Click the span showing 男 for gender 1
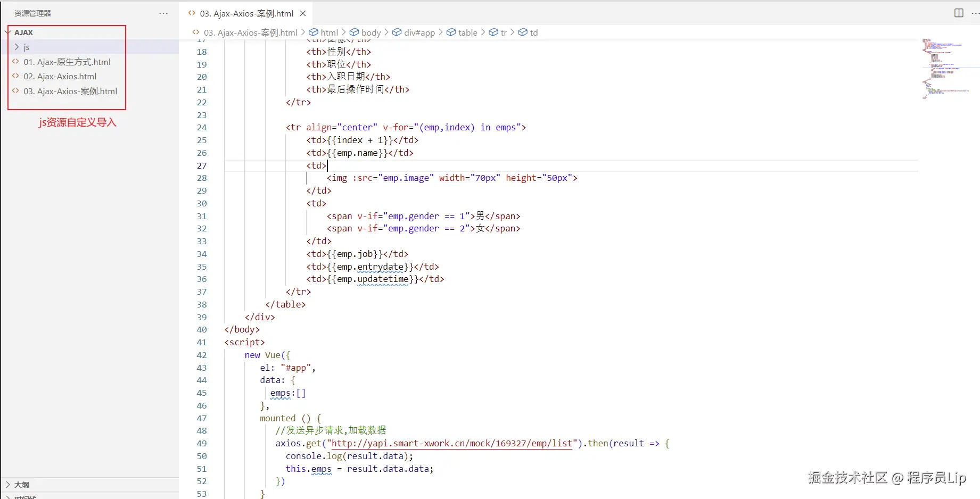This screenshot has height=499, width=980. (x=424, y=217)
